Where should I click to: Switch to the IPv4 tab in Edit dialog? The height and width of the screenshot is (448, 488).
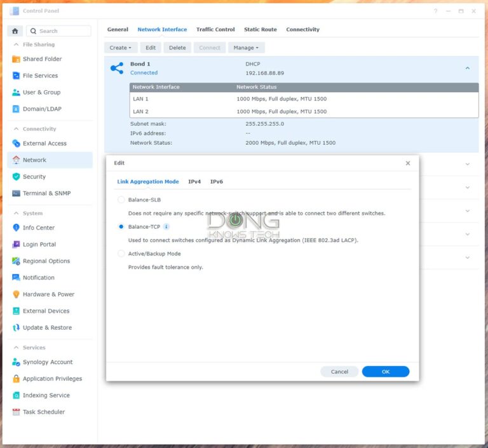(194, 182)
